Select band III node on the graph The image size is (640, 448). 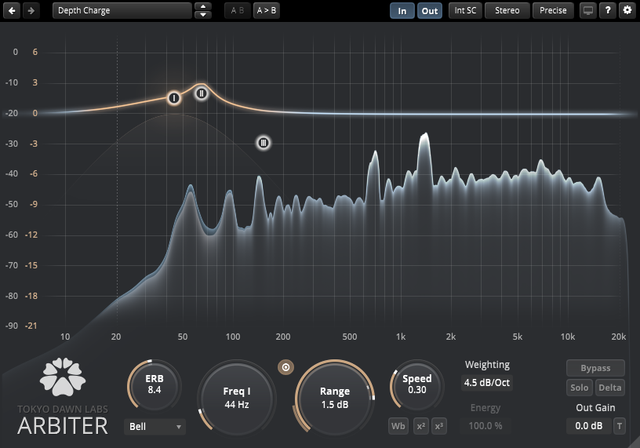263,143
